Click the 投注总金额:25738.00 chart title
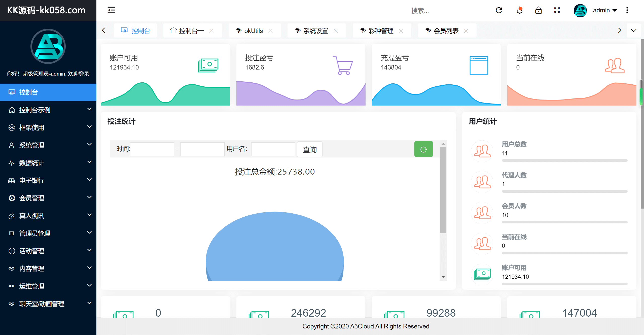Screen dimensions: 644x335 [x=275, y=172]
